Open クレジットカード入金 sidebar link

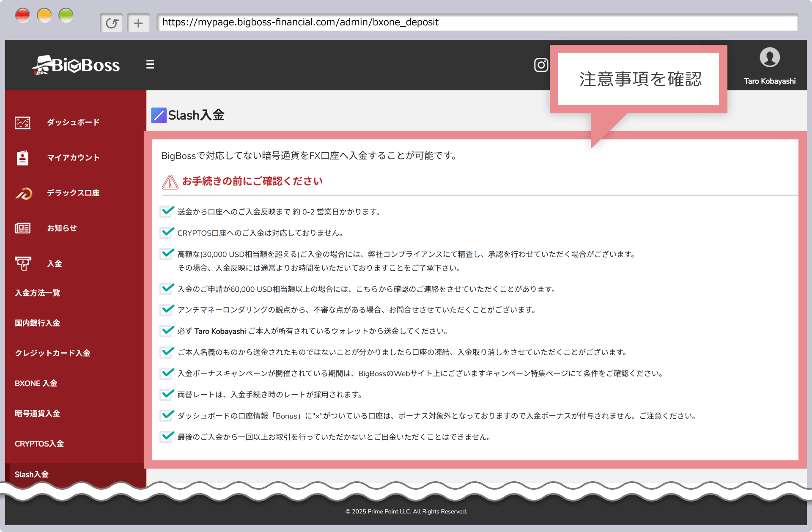[52, 353]
